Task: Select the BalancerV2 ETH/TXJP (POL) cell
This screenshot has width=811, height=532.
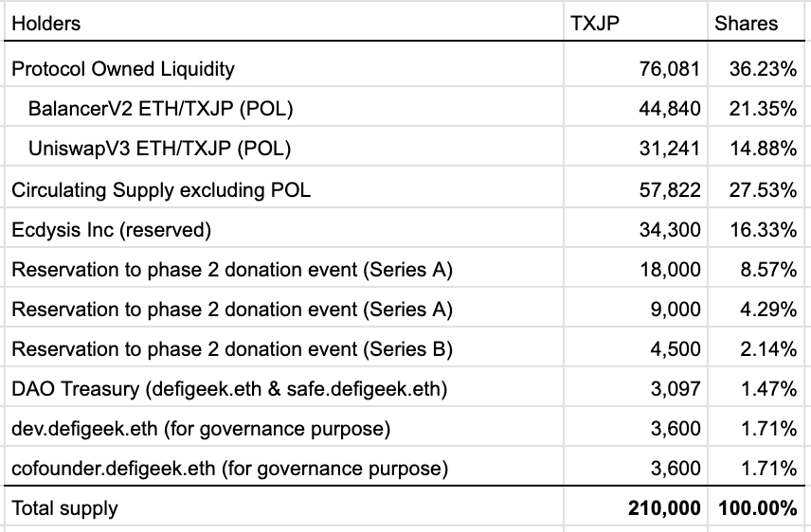Action: [161, 108]
